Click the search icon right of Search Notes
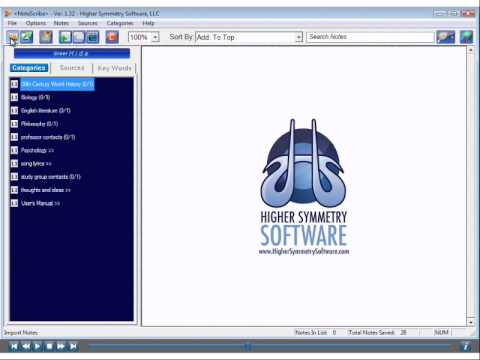Screen dimensions: 480x360 pos(446,37)
